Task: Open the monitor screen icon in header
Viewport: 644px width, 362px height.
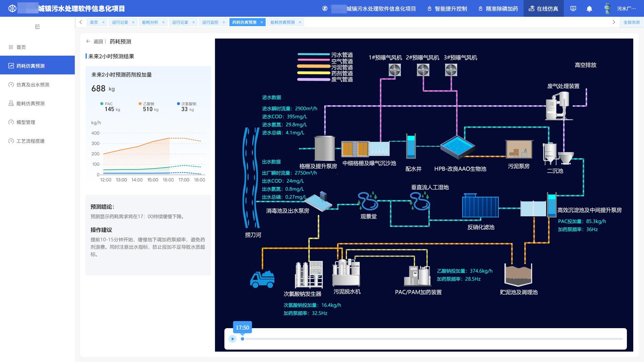Action: tap(573, 9)
